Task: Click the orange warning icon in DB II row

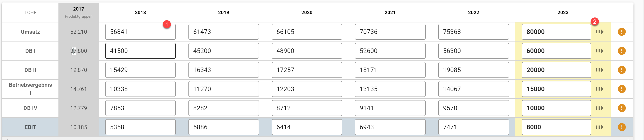Action: (621, 70)
